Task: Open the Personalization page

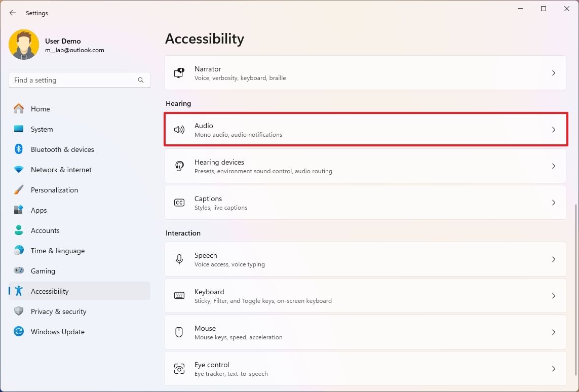Action: [54, 189]
